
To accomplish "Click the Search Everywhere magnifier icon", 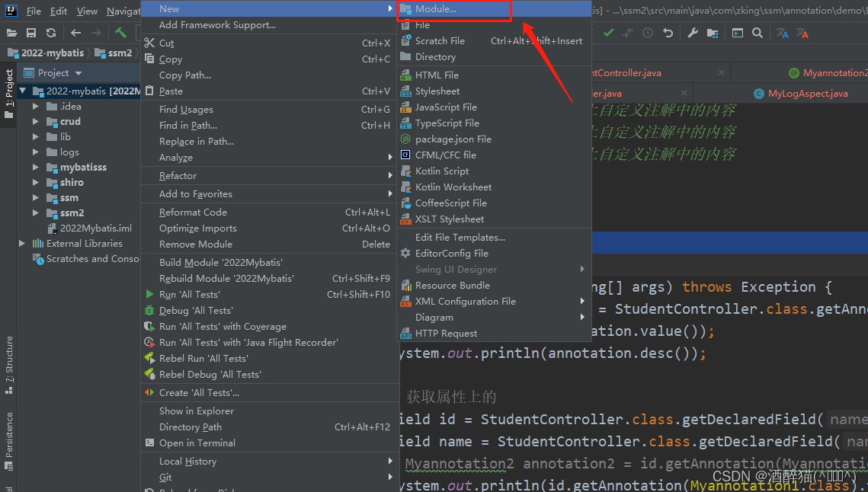I will [x=757, y=33].
